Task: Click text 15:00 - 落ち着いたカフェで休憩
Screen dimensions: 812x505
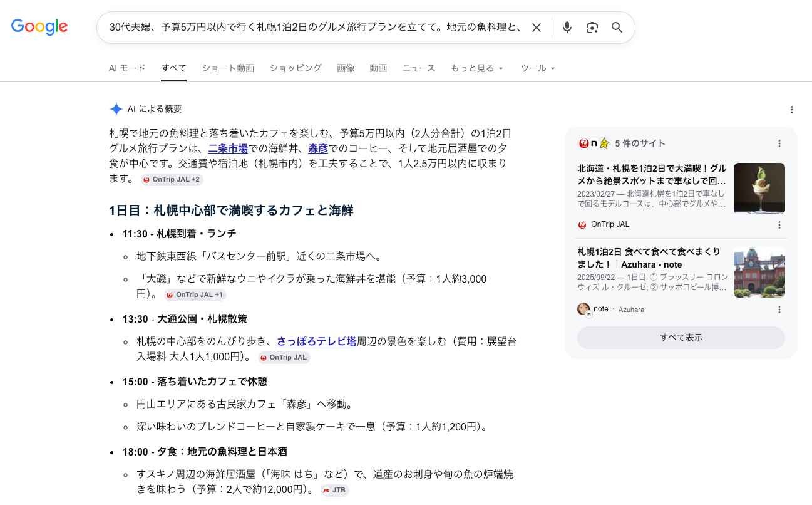Action: pos(195,382)
